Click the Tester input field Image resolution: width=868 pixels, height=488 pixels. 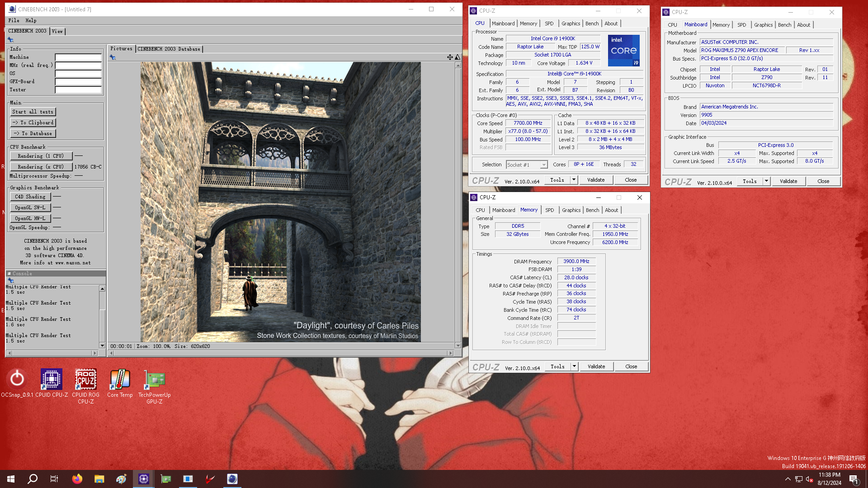coord(78,90)
